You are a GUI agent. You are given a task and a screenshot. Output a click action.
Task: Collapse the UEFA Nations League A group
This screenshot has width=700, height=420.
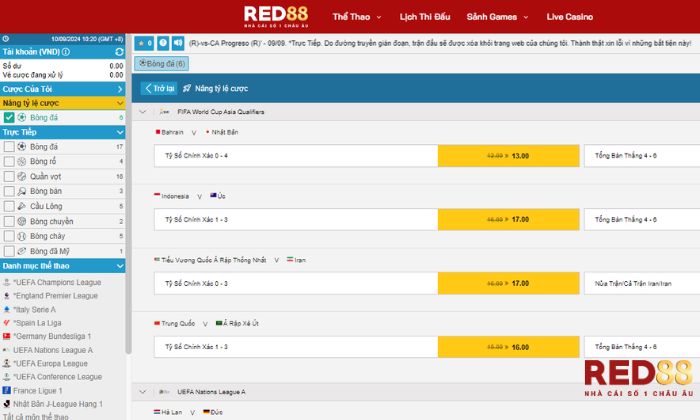point(143,392)
